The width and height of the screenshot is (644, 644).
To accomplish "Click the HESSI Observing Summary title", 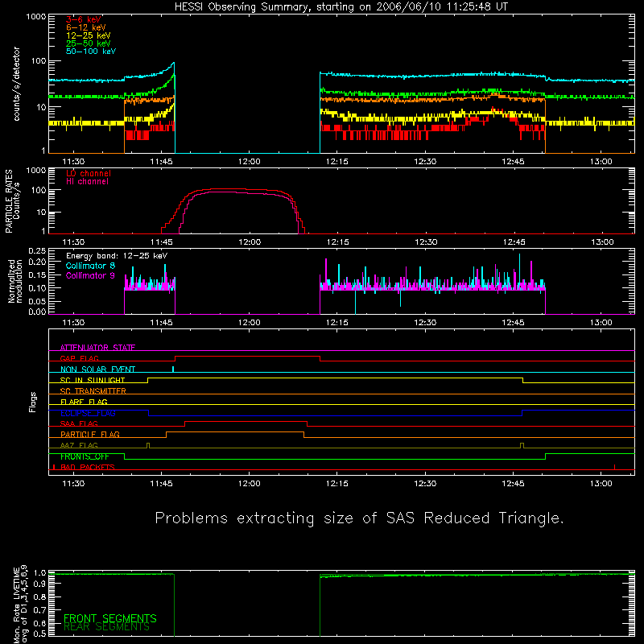I will 341,7.
